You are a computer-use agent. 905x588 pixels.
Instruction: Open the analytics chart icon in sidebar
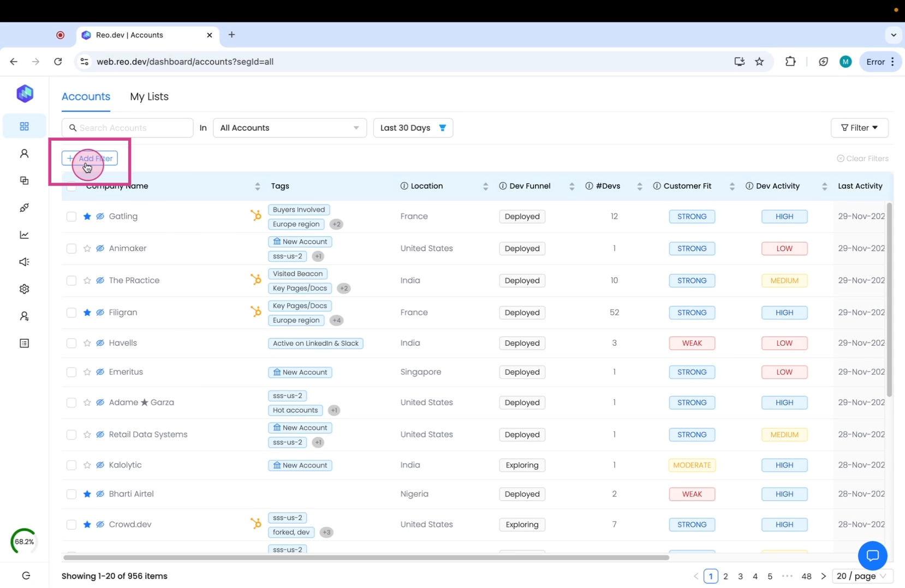pyautogui.click(x=24, y=235)
